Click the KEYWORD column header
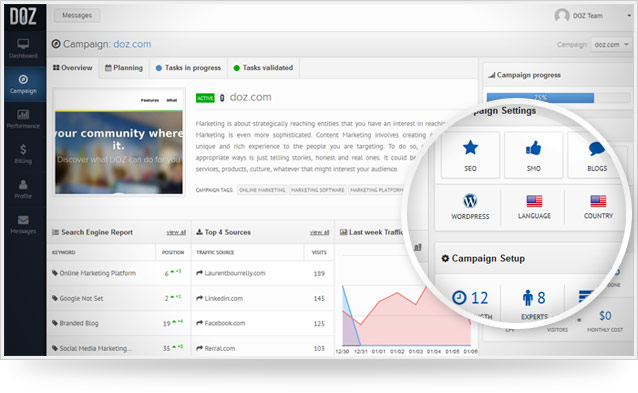Image resolution: width=638 pixels, height=393 pixels. (x=63, y=252)
